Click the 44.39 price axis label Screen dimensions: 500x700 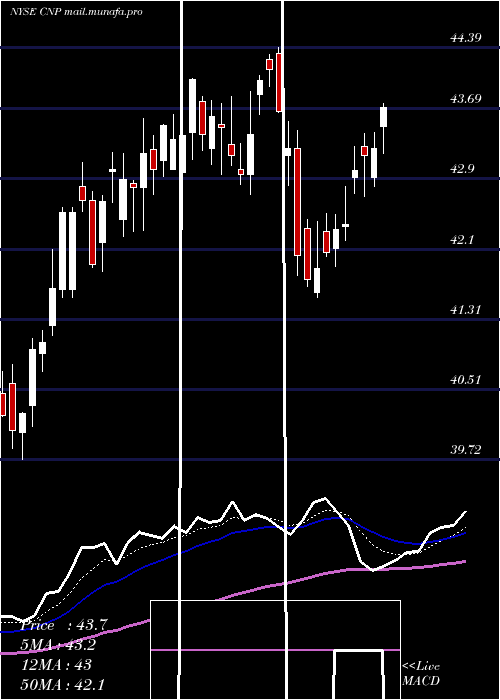point(466,38)
